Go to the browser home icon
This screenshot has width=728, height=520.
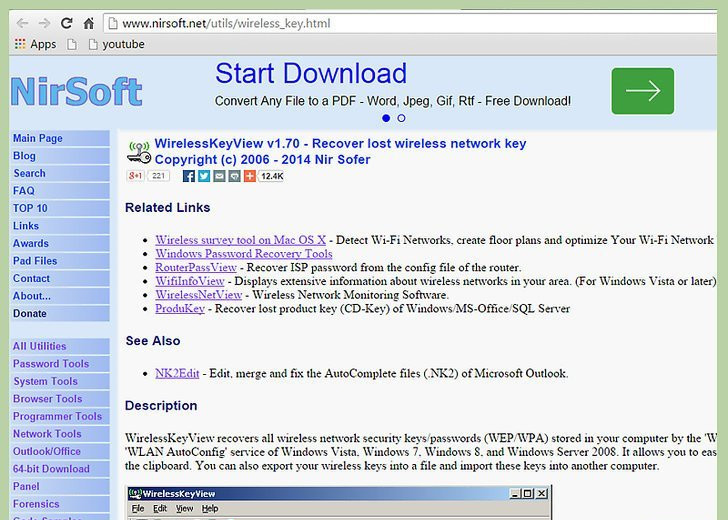tap(89, 23)
